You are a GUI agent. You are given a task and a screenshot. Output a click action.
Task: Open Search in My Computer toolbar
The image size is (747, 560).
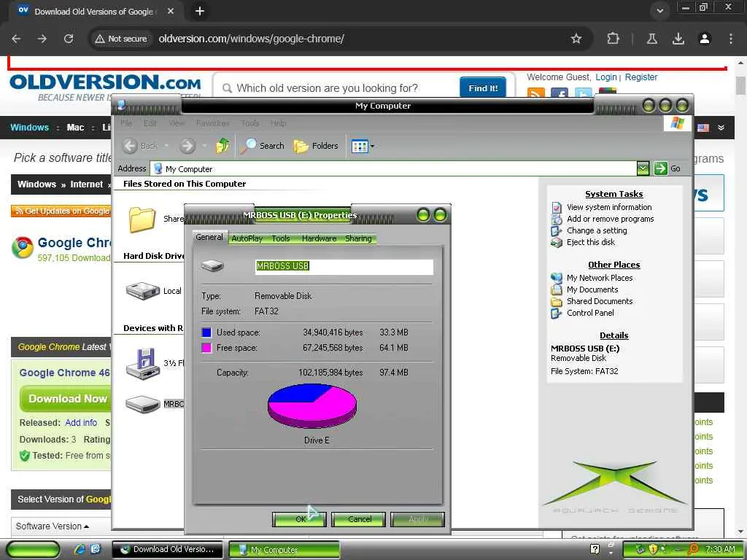[x=263, y=146]
